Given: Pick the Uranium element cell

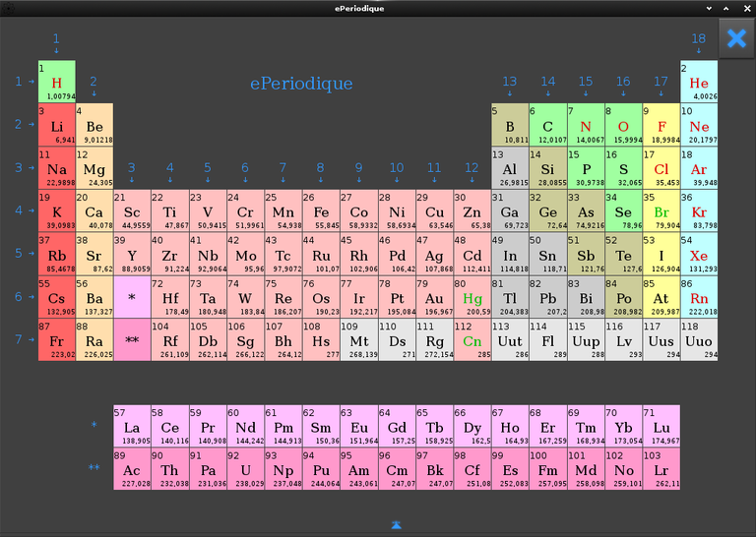Looking at the screenshot, I should click(x=245, y=470).
